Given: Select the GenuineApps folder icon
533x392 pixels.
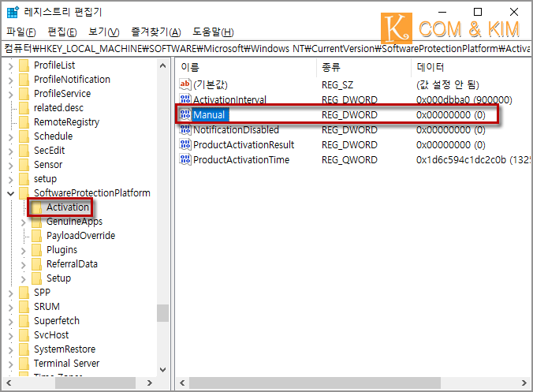Looking at the screenshot, I should click(x=37, y=222).
